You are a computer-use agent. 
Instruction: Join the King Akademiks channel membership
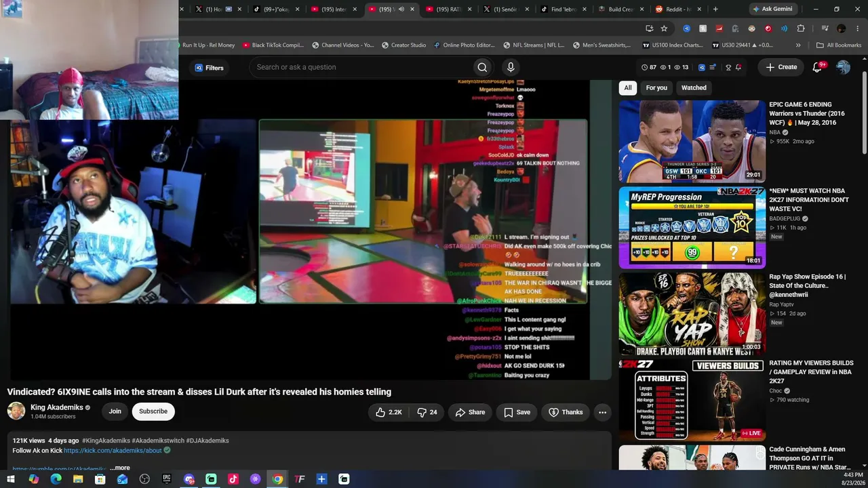click(x=115, y=411)
